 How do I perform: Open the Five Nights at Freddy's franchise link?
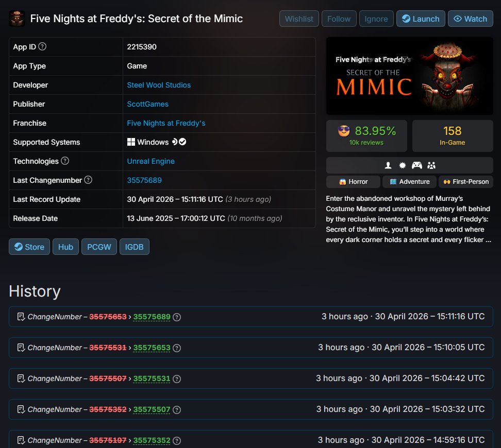click(166, 123)
